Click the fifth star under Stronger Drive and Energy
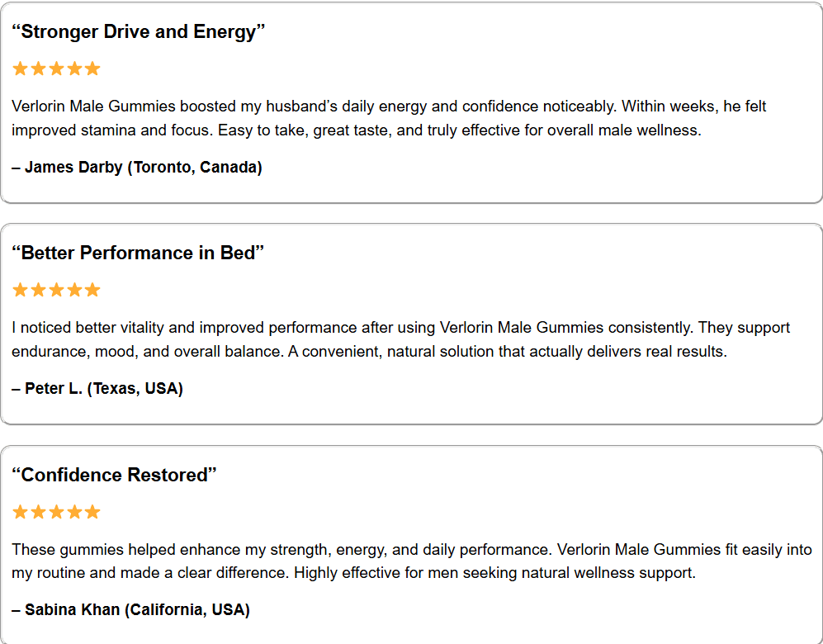 tap(92, 69)
